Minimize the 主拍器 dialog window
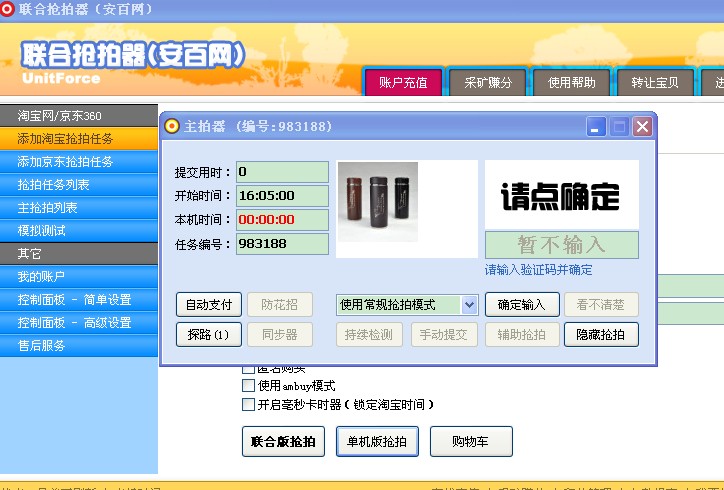 coord(596,126)
